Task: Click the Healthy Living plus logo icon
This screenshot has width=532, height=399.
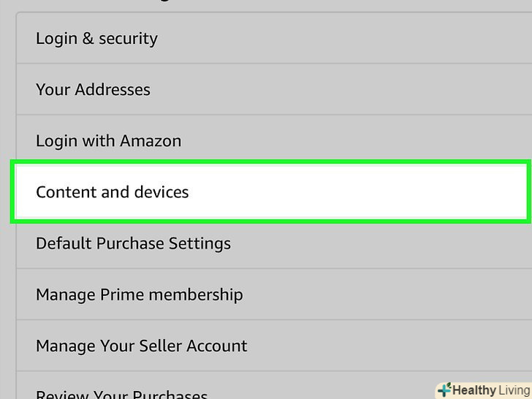Action: coord(444,390)
